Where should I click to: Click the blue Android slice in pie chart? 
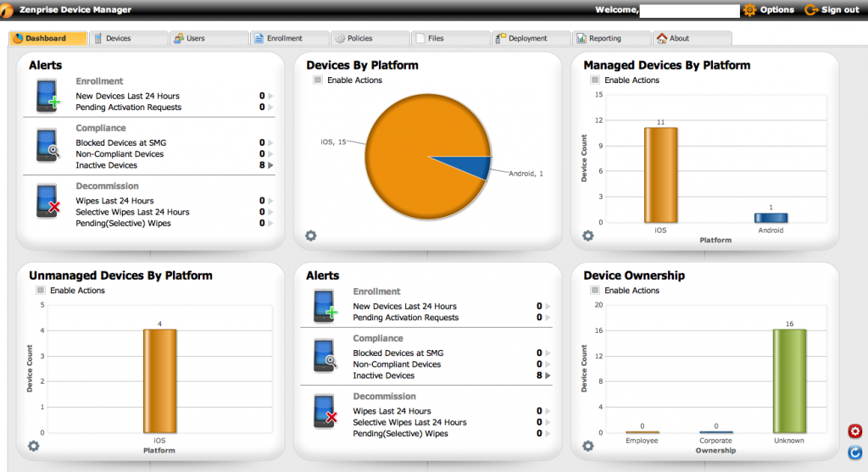[481, 167]
